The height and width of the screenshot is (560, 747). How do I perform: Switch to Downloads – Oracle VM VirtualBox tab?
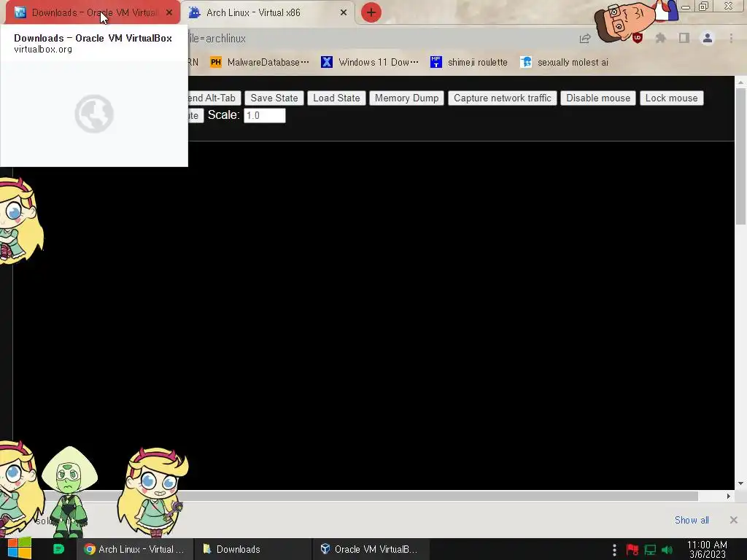[x=90, y=12]
